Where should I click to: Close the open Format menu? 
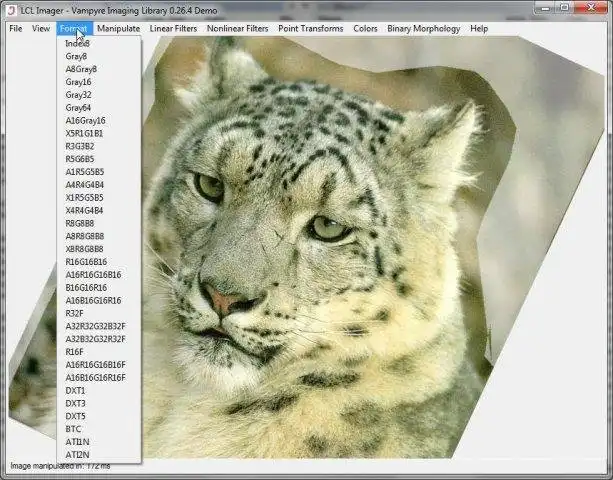pyautogui.click(x=74, y=29)
